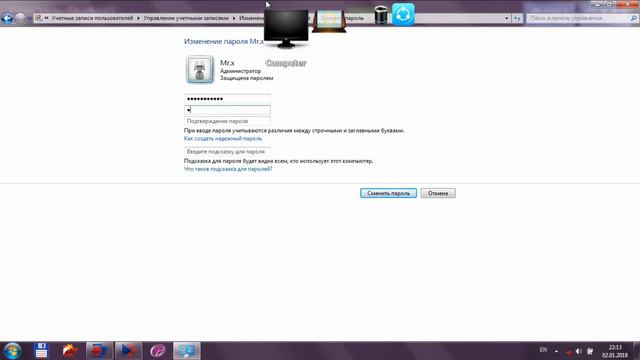This screenshot has width=640, height=360.
Task: Open Как создать надежный пароль link
Action: [223, 139]
